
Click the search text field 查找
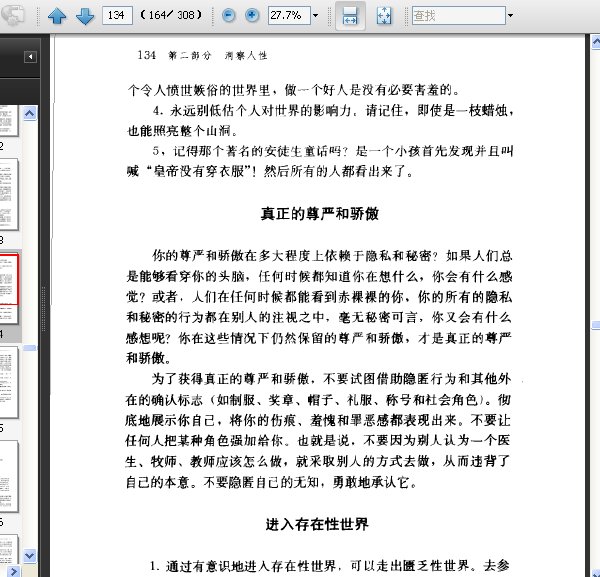(x=458, y=15)
